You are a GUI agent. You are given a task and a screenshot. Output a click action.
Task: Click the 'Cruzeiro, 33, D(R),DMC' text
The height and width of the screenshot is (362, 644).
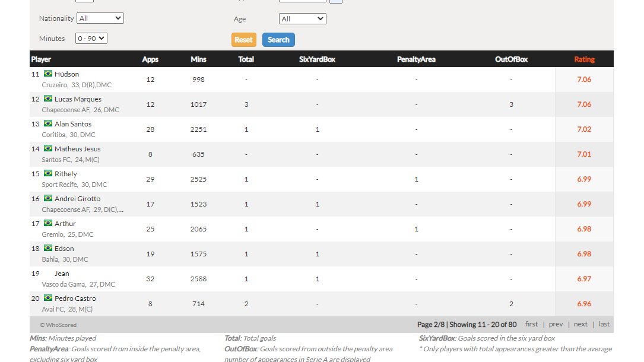pos(77,85)
